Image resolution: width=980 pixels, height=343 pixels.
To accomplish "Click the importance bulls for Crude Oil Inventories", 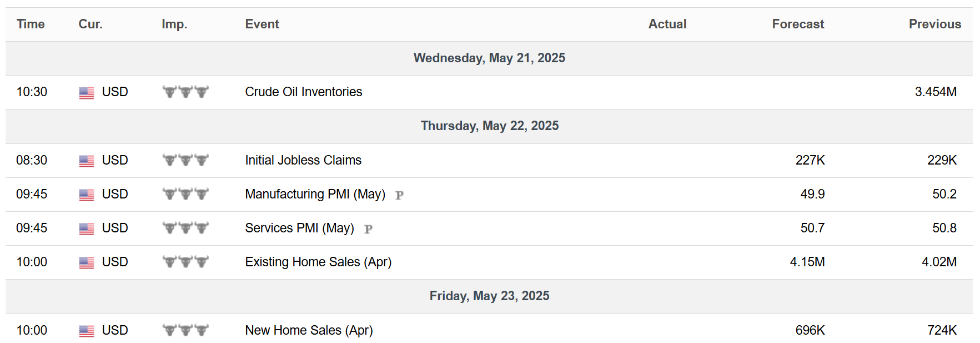I will 185,92.
